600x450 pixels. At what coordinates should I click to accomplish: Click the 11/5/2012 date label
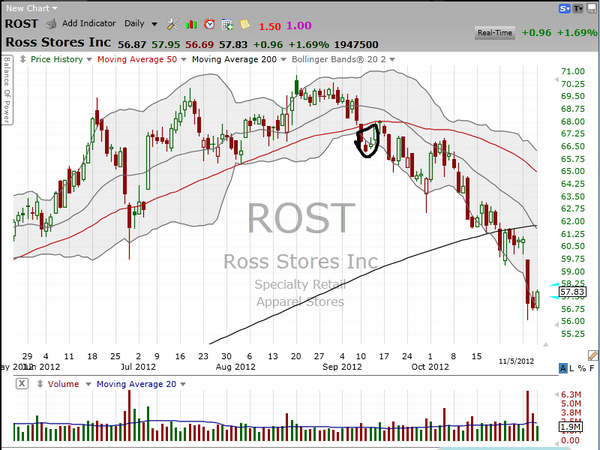tap(516, 361)
